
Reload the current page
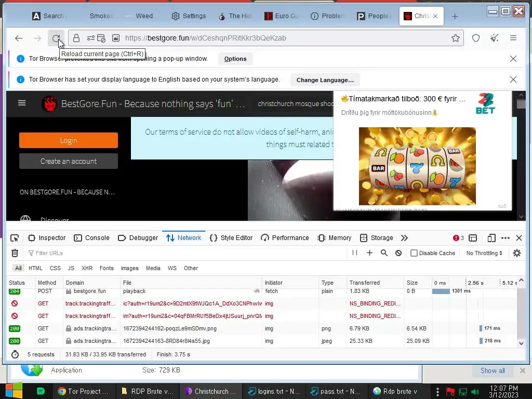[56, 38]
